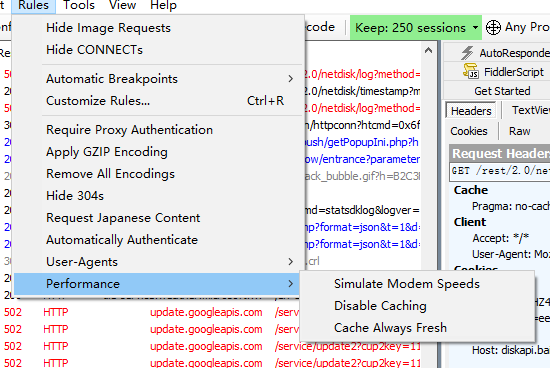550x368 pixels.
Task: Toggle Remove All Encodings
Action: (x=158, y=174)
